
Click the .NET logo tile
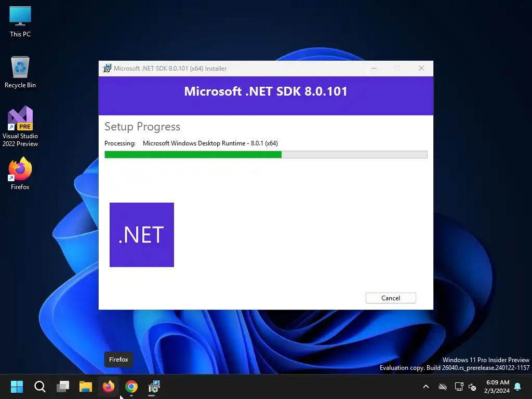pos(142,235)
